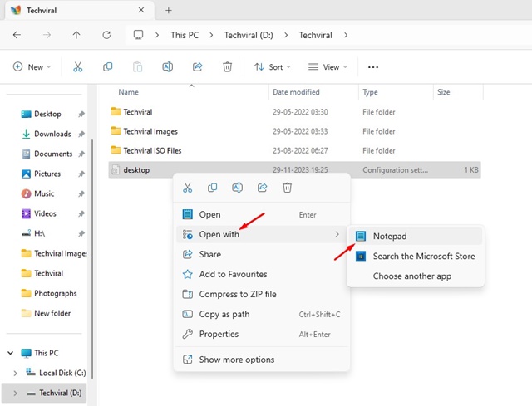Sort by the Name column header

click(x=128, y=92)
